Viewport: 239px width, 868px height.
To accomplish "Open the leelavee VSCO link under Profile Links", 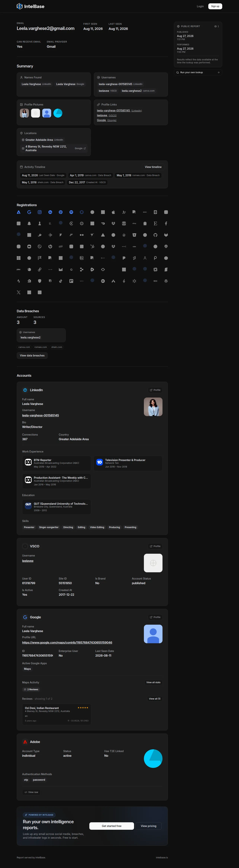I will coord(107,115).
